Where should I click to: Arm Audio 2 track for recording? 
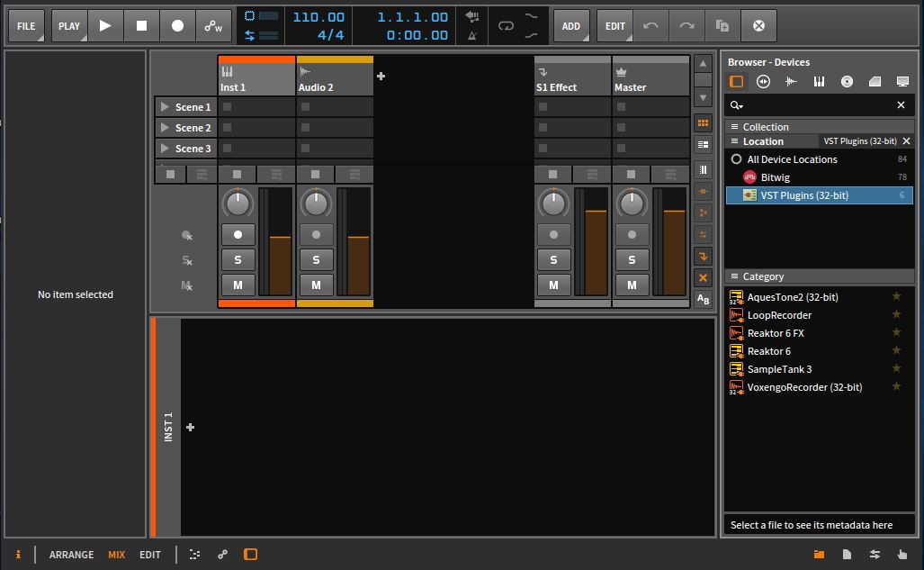tap(317, 234)
